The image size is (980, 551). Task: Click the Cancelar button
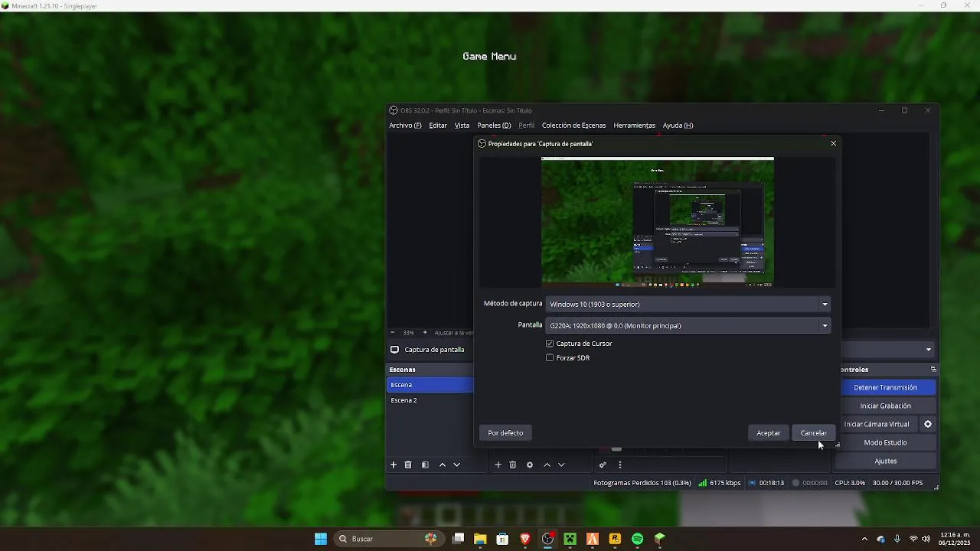coord(813,433)
